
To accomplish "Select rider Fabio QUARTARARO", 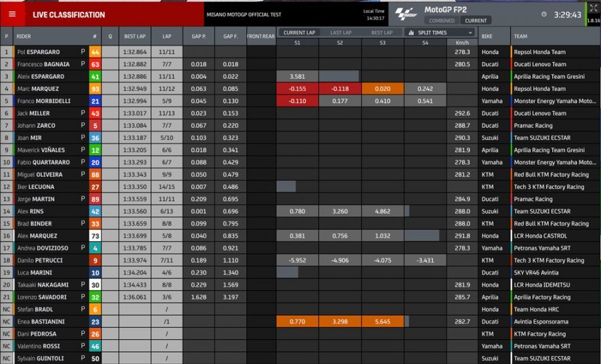I will coord(43,162).
